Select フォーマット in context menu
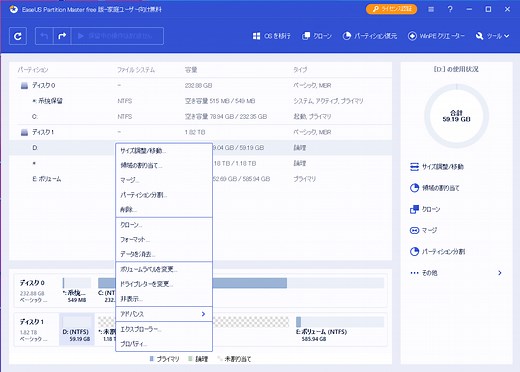520x372 pixels. click(x=164, y=239)
